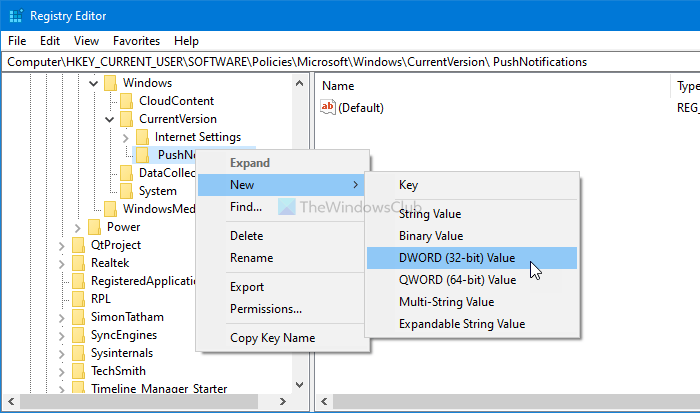
Task: Expand the Power key arrow
Action: coord(77,227)
